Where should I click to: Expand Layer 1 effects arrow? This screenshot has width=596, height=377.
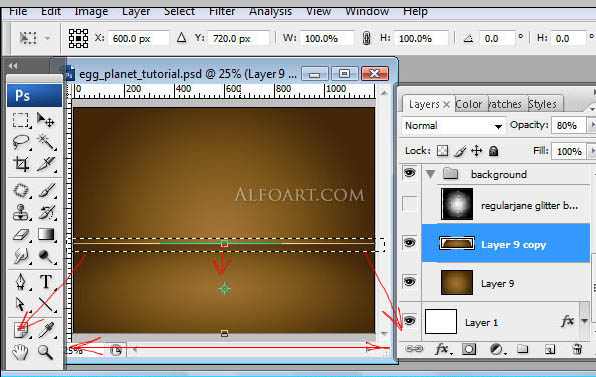(584, 322)
